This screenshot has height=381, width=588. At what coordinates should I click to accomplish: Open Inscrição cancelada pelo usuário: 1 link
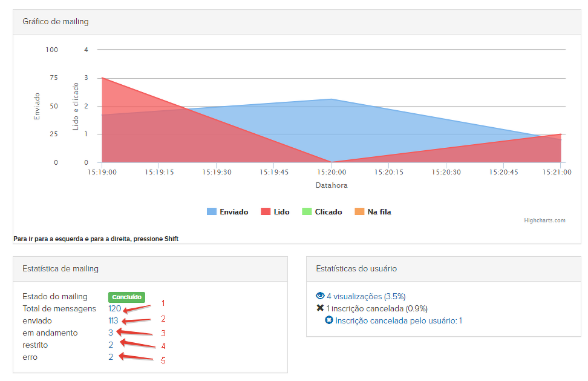pos(399,320)
